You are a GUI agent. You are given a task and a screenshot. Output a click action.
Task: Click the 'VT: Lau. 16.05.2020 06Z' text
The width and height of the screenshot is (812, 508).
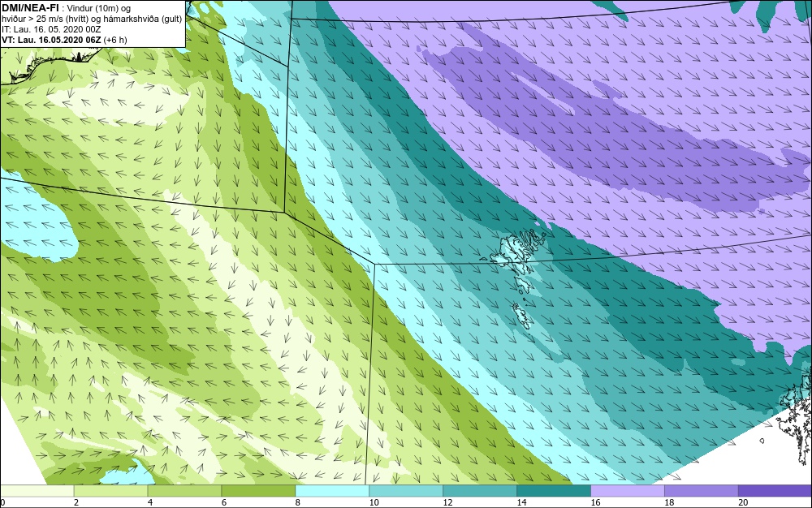[51, 40]
